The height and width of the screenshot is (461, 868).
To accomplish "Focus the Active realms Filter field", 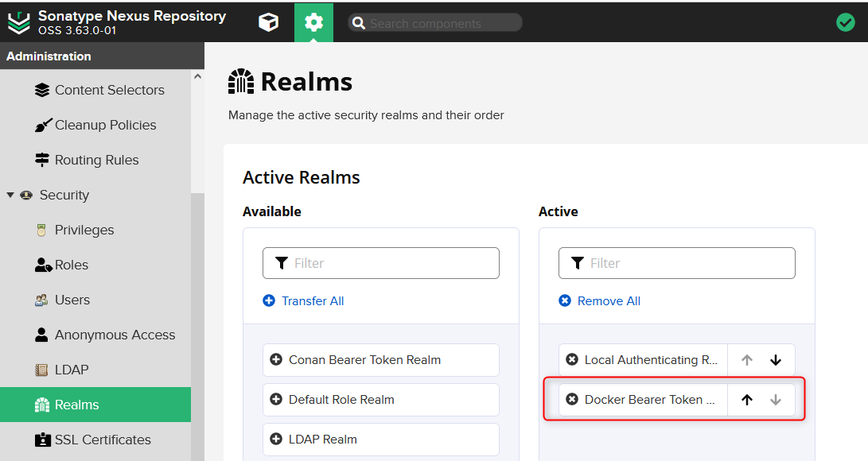I will pos(676,263).
